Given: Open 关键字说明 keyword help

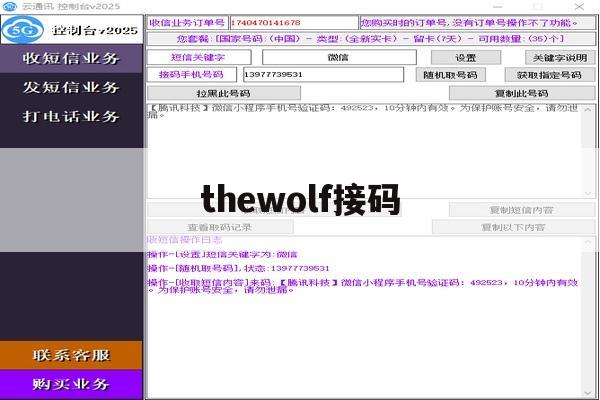Looking at the screenshot, I should [560, 58].
